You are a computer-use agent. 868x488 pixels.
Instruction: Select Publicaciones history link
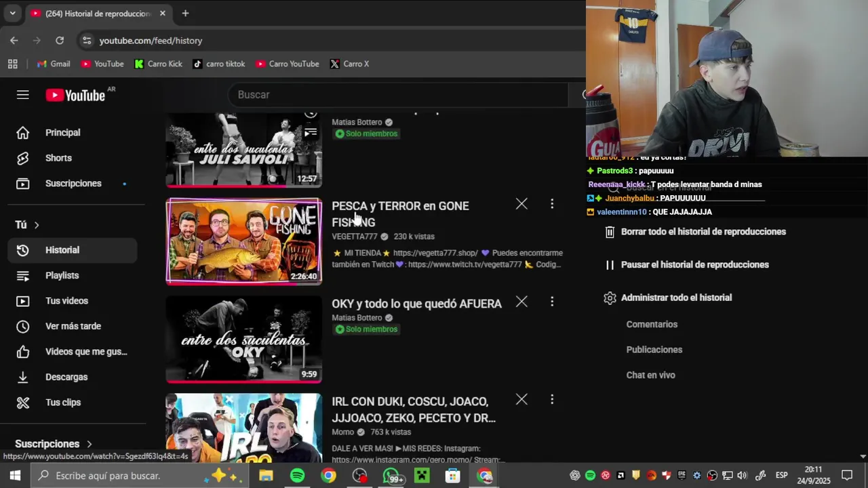tap(654, 350)
